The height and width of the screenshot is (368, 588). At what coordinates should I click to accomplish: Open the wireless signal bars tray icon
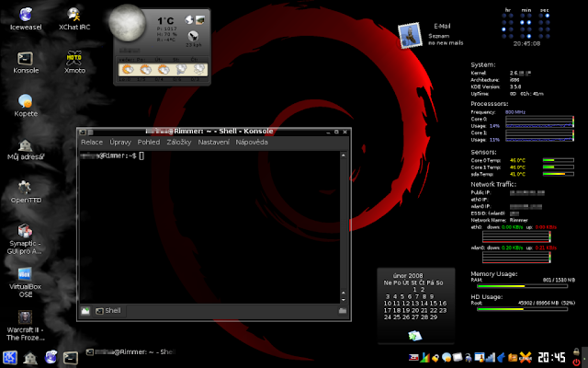pos(490,358)
